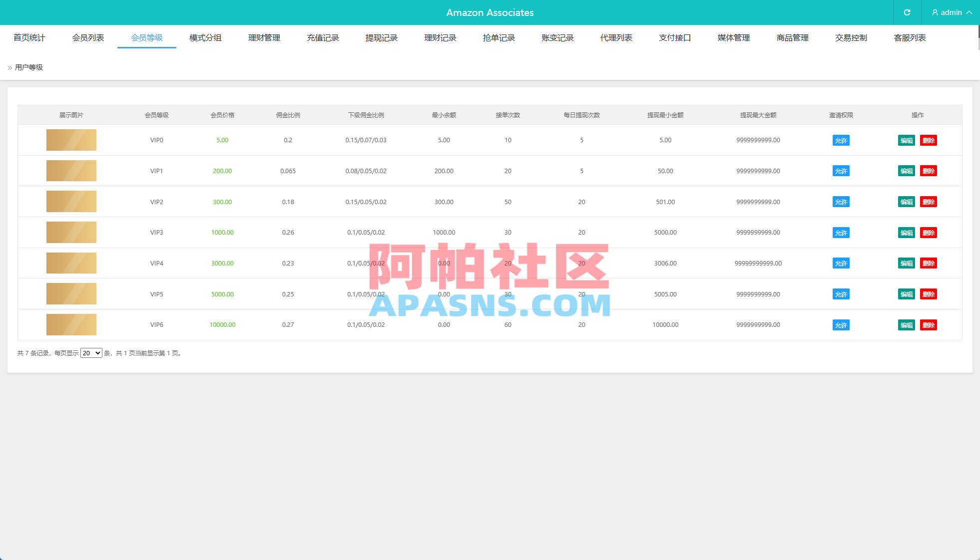Screen dimensions: 980x560
Task: Toggle invite permission 允许 on VIP5 row
Action: pos(841,294)
